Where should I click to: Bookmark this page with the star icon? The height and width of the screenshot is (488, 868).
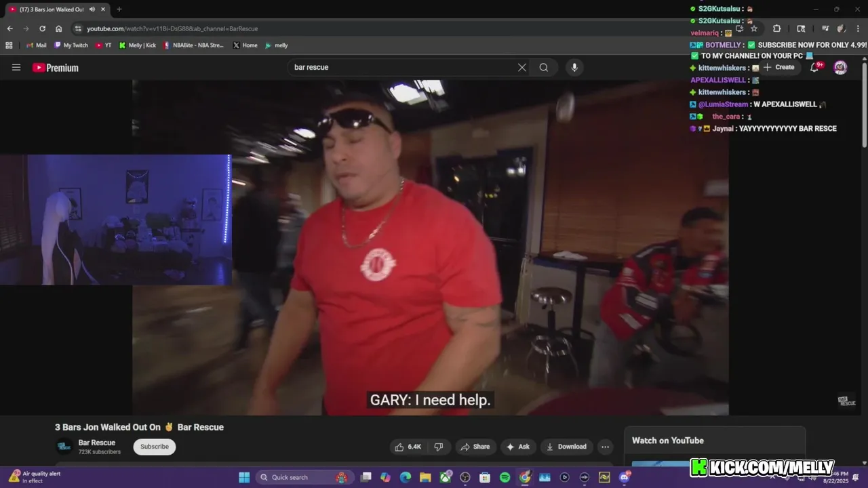click(x=754, y=28)
